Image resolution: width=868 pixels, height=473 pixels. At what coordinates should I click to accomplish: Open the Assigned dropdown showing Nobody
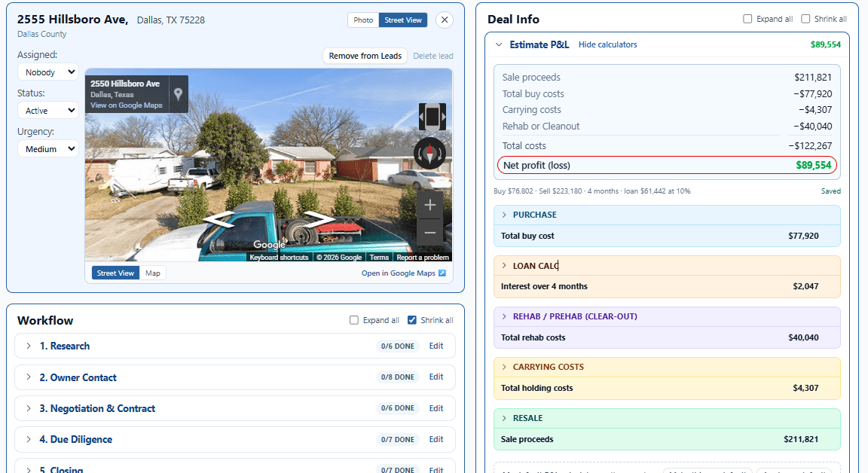(48, 72)
